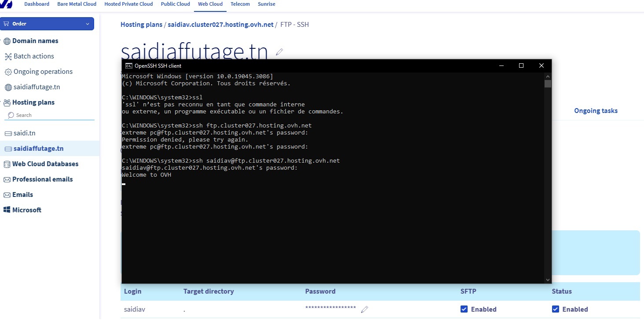The width and height of the screenshot is (644, 320).
Task: Click the terminal scrollbar down arrow
Action: click(x=548, y=279)
